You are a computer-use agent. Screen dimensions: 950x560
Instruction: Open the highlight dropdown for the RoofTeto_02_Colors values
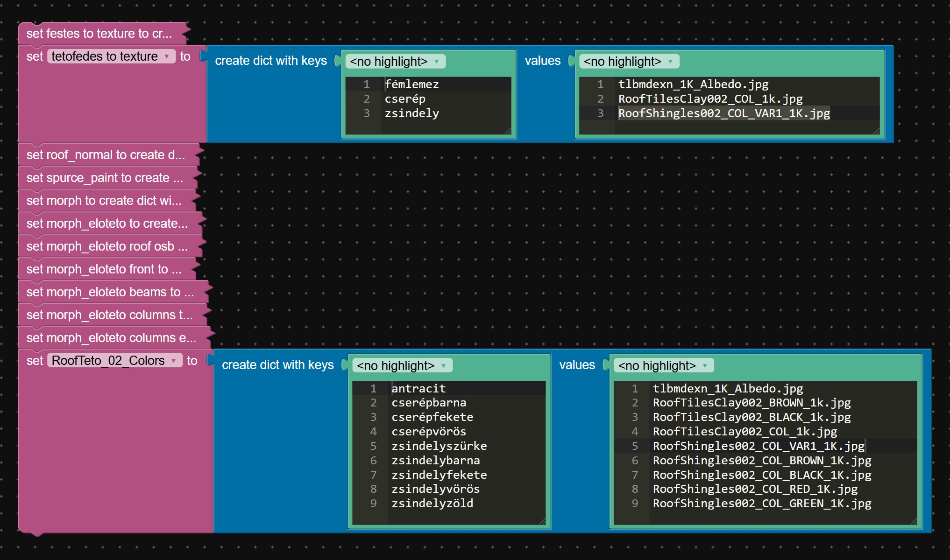pos(664,365)
